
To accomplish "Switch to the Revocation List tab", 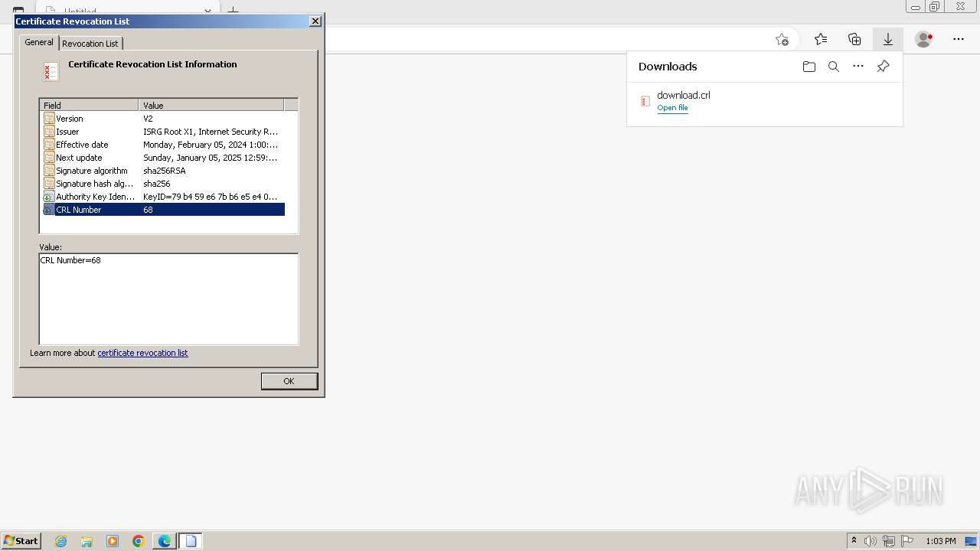I will [x=90, y=44].
